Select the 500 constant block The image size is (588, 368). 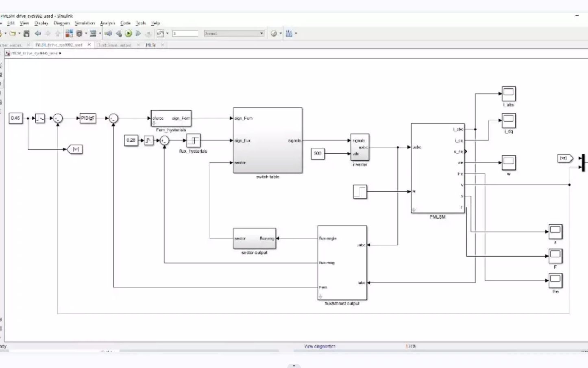click(318, 153)
